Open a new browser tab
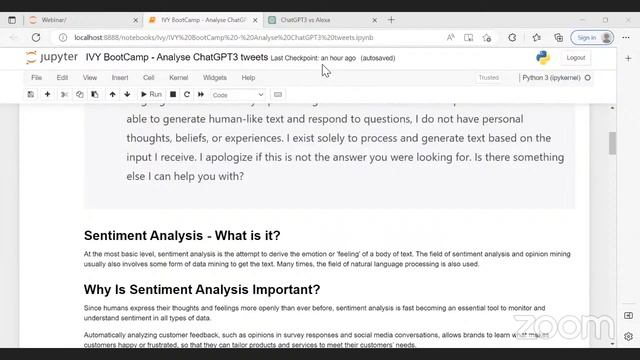The width and height of the screenshot is (640, 360). (391, 20)
